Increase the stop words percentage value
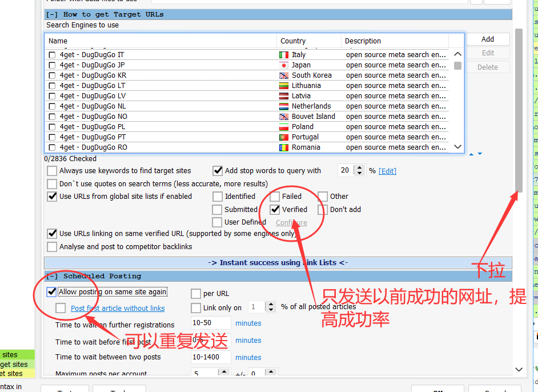This screenshot has width=538, height=392. [x=360, y=167]
